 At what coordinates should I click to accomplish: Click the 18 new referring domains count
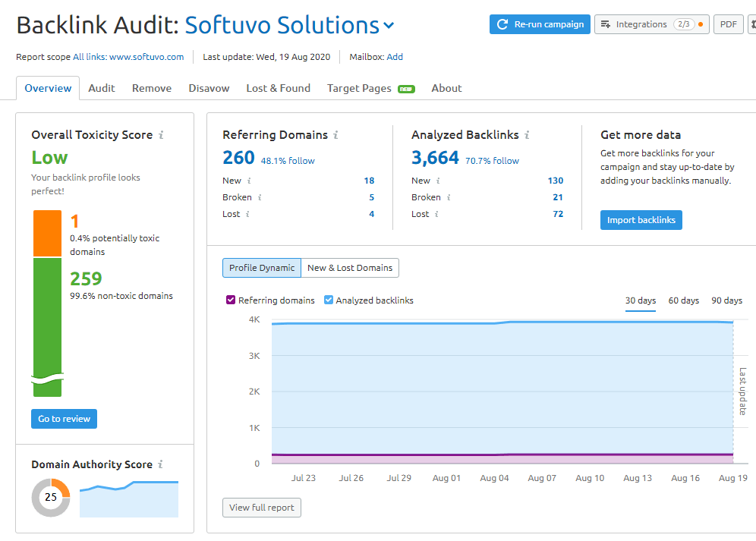[369, 181]
